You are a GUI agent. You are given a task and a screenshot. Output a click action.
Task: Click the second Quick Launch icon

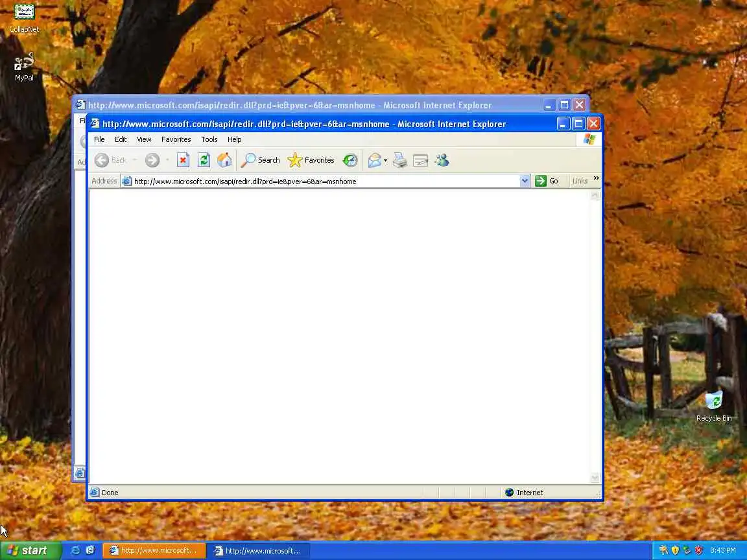pos(90,550)
